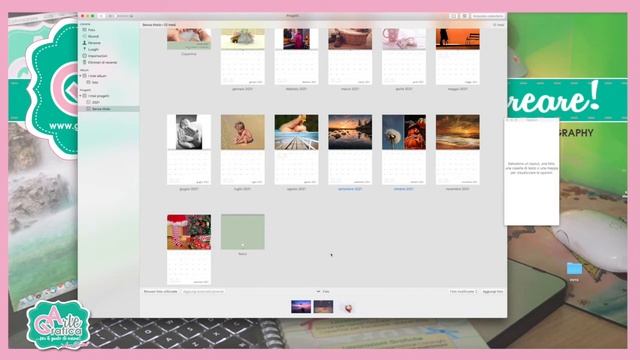640x360 pixels.
Task: Open the luglio 2021 calendar page
Action: coord(242,149)
